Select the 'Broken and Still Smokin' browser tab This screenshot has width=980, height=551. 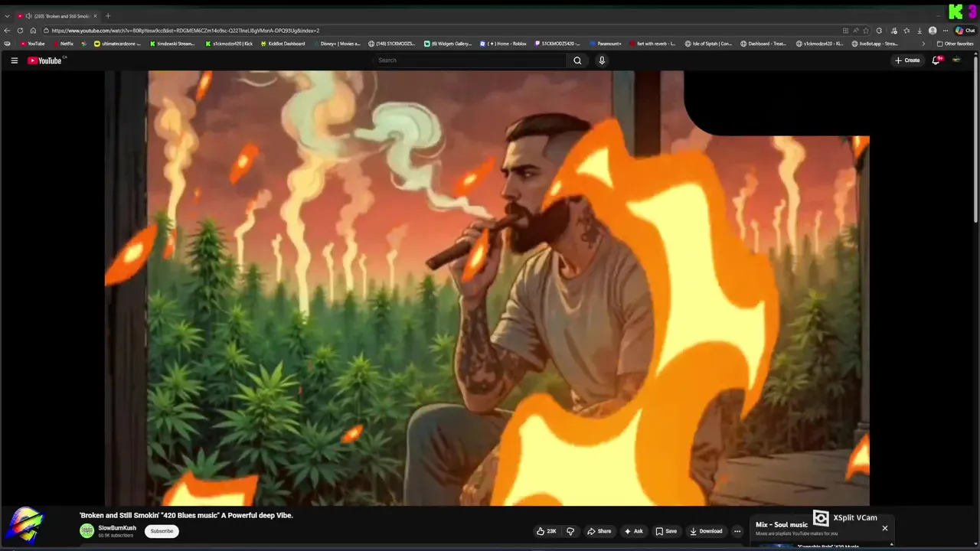(x=57, y=16)
